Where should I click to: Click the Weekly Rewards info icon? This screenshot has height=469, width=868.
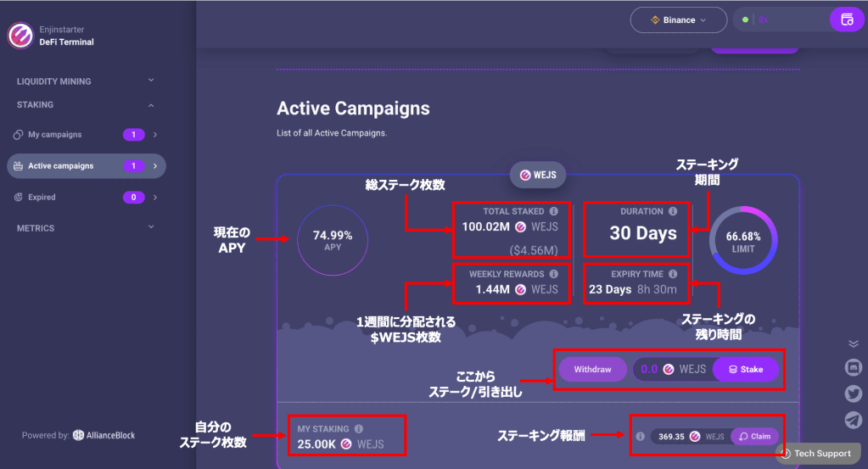tap(553, 274)
